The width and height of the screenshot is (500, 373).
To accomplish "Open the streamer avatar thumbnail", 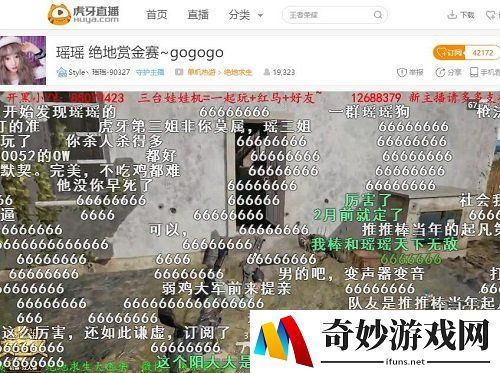I will click(x=23, y=60).
